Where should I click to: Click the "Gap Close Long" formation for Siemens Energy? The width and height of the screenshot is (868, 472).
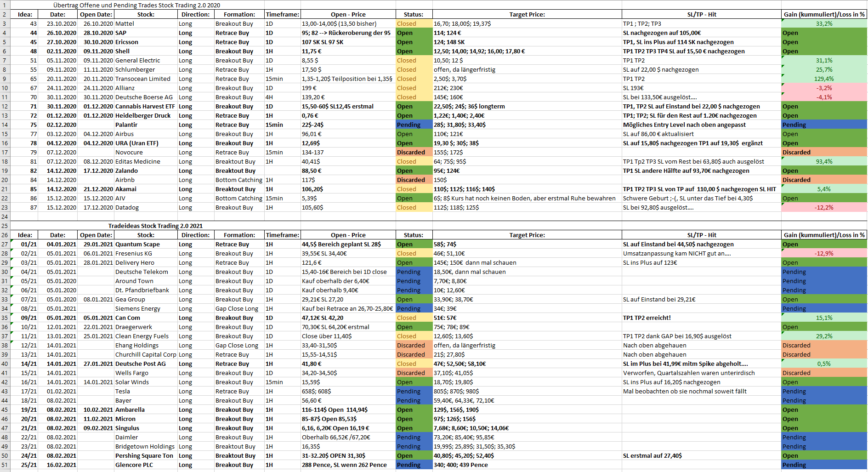click(x=239, y=308)
